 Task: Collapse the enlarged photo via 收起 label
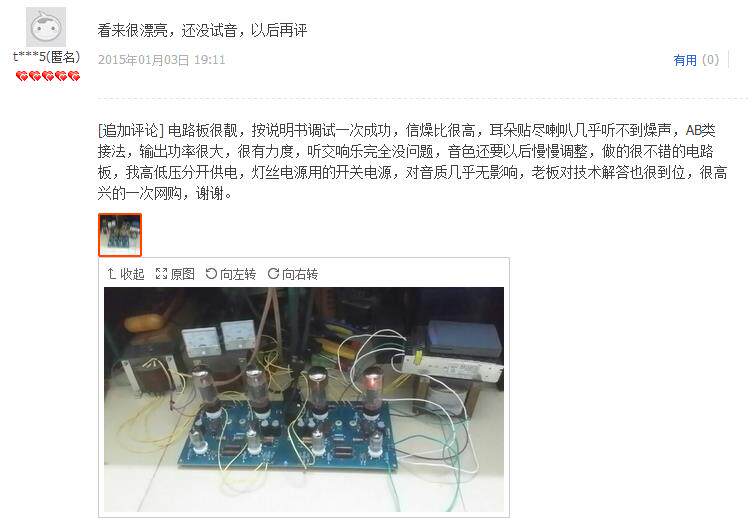coord(132,274)
